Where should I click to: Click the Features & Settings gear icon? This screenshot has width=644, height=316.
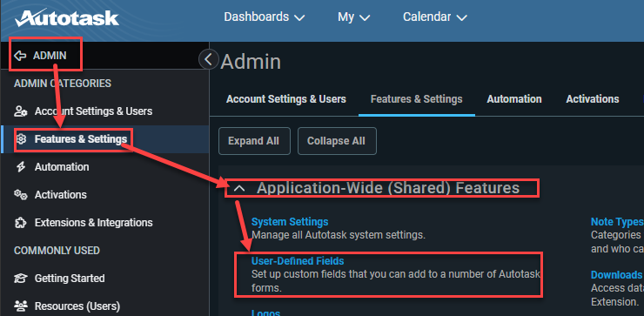coord(21,139)
